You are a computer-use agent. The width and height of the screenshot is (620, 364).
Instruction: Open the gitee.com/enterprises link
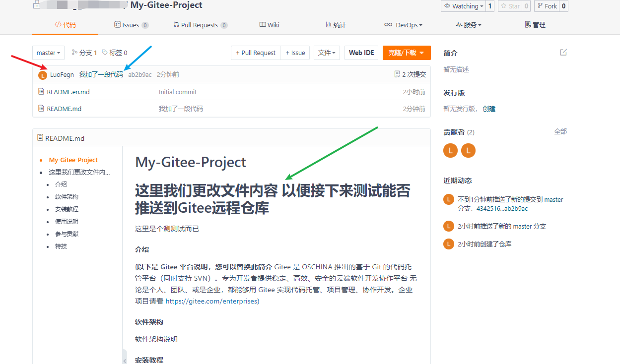(211, 301)
